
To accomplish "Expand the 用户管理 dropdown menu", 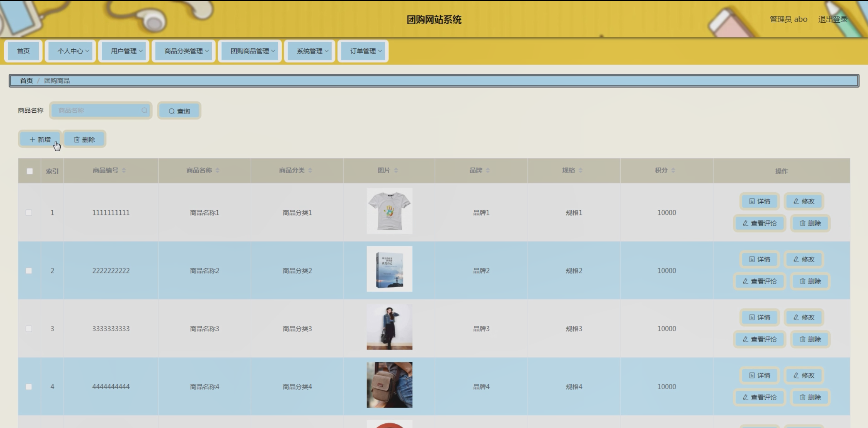I will (x=124, y=51).
